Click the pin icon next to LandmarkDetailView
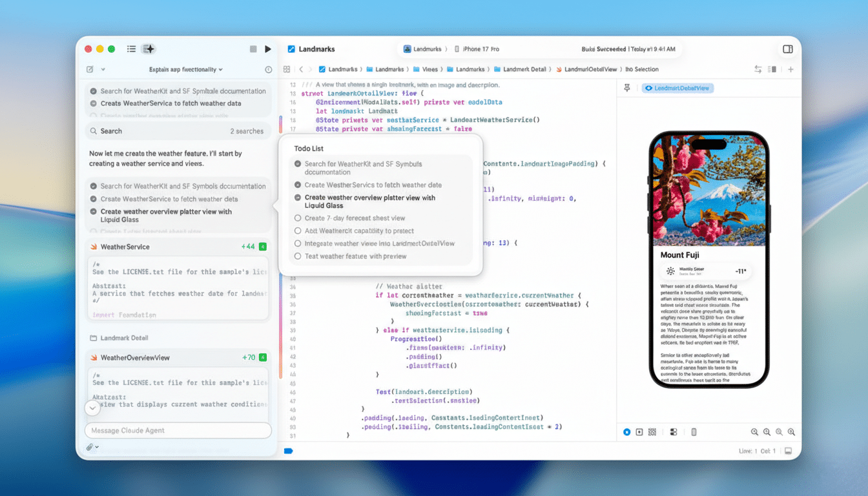The width and height of the screenshot is (868, 496). pyautogui.click(x=626, y=87)
